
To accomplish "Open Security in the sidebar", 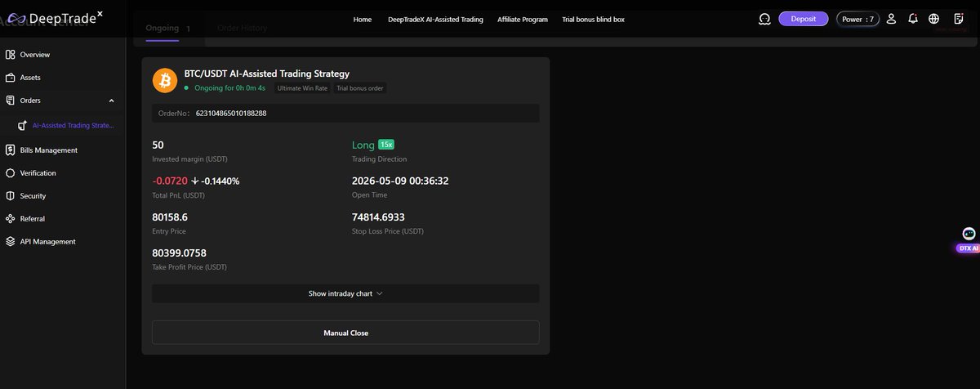I will coord(33,196).
